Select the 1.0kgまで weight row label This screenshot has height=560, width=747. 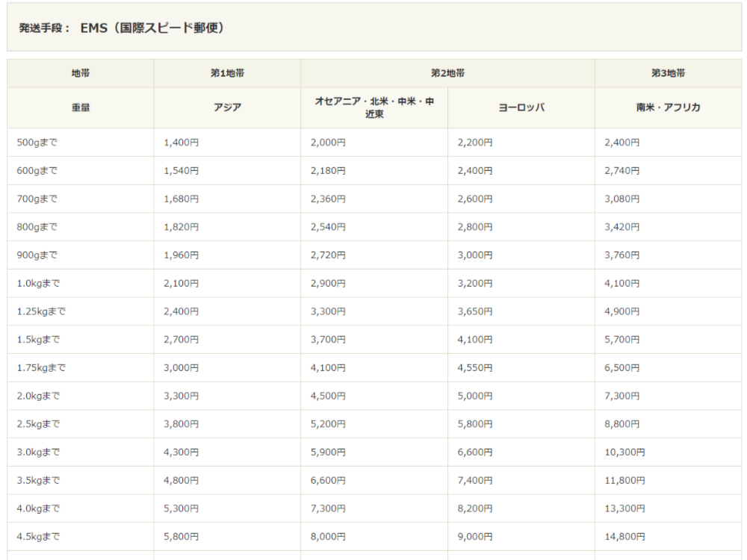(39, 283)
